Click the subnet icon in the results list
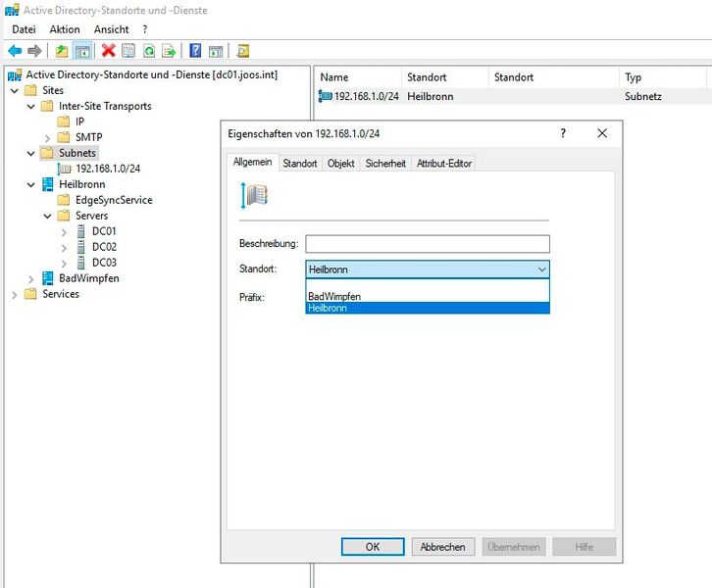This screenshot has height=588, width=712. pos(326,96)
